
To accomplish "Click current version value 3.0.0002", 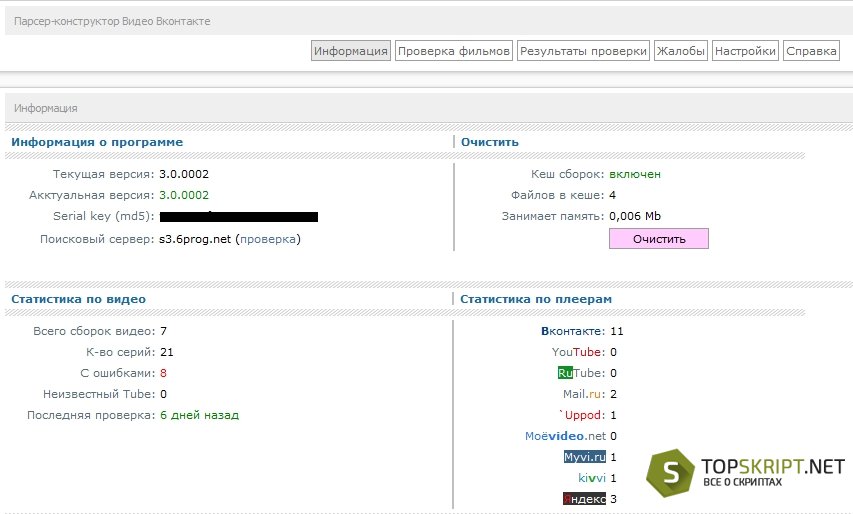I will [x=184, y=174].
